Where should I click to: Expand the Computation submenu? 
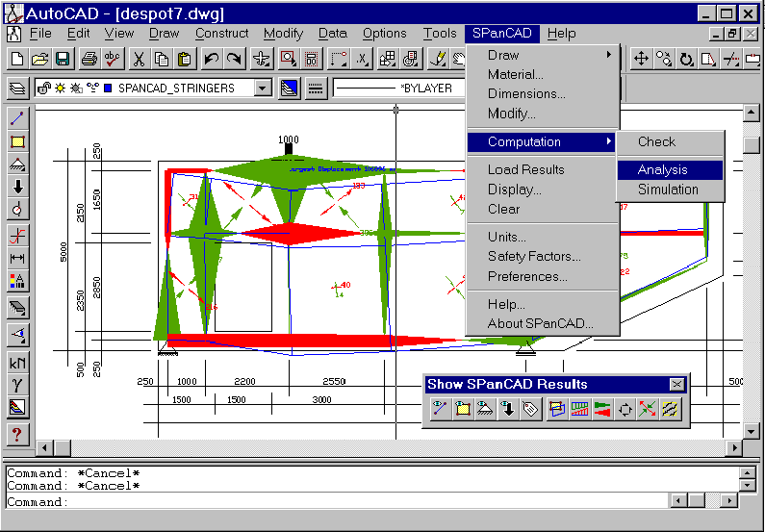click(543, 142)
